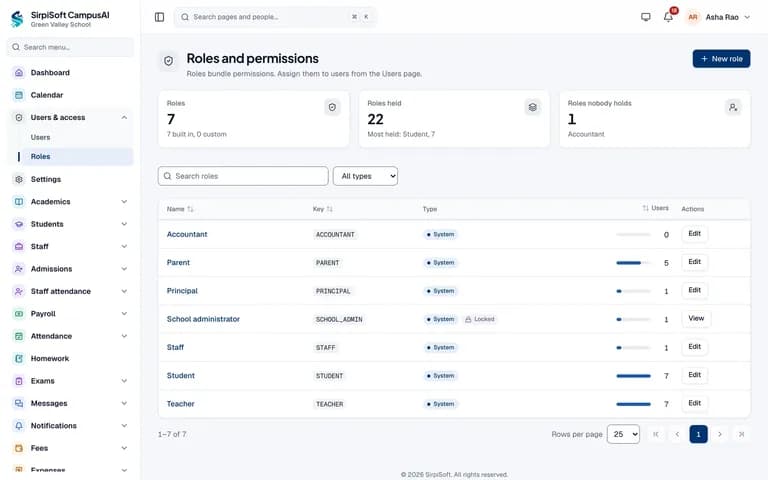Click the Messages chat icon
The width and height of the screenshot is (768, 480).
(x=19, y=404)
